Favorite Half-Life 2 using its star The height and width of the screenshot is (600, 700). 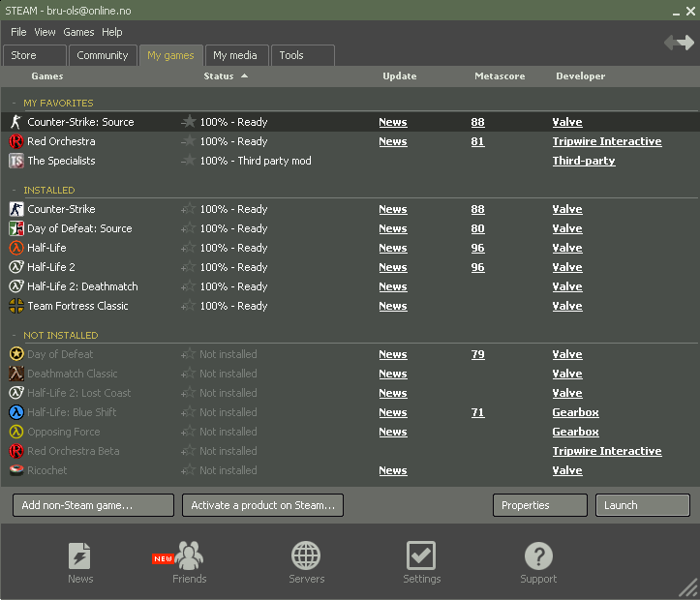click(x=189, y=266)
